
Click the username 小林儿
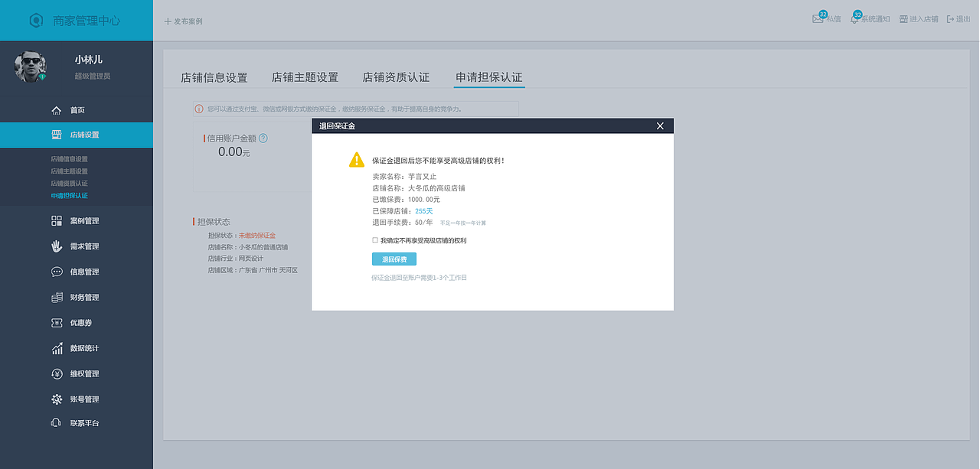[89, 60]
